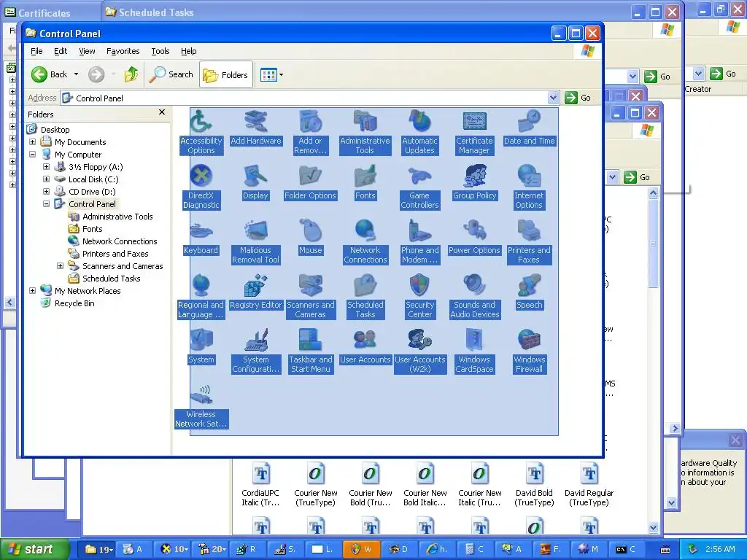Select Power Options icon
This screenshot has width=747, height=560.
click(x=474, y=237)
